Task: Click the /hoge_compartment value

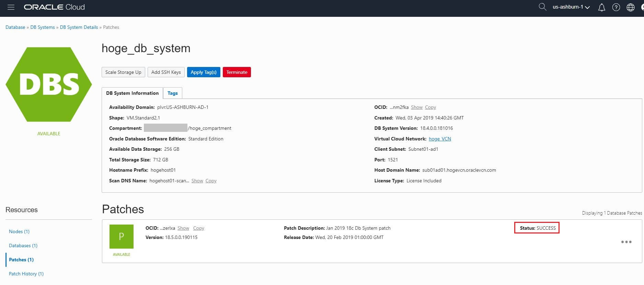Action: click(x=209, y=128)
